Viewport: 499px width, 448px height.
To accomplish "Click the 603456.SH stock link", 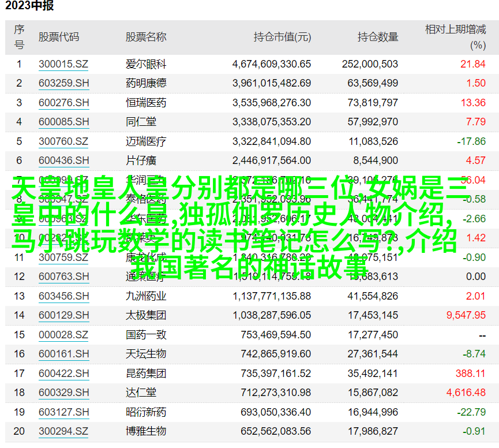I will [x=63, y=296].
